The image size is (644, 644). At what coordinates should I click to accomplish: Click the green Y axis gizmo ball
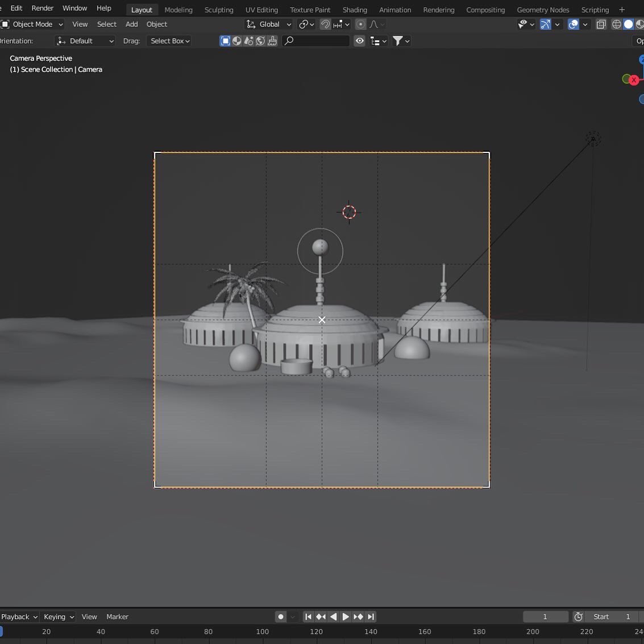[626, 78]
